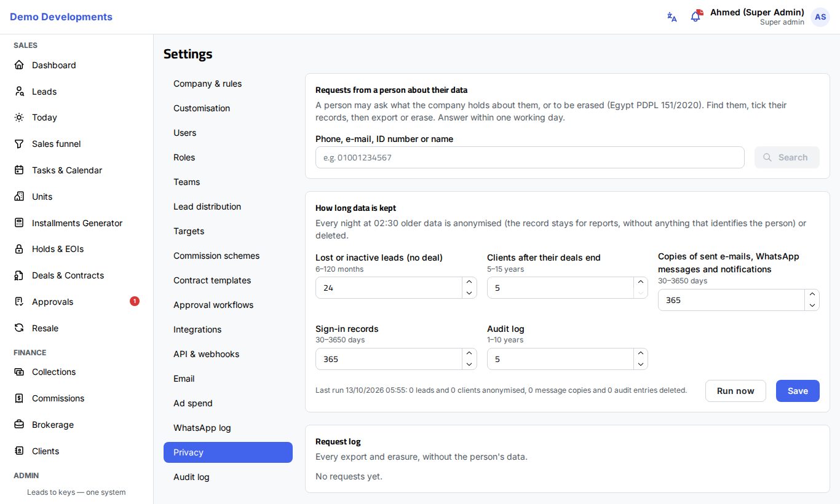Click the Run now button

[735, 391]
